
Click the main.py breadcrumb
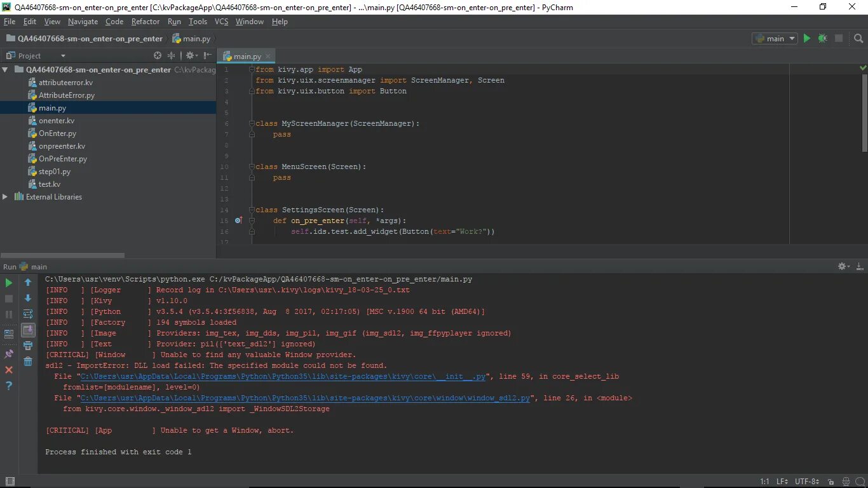(x=191, y=39)
